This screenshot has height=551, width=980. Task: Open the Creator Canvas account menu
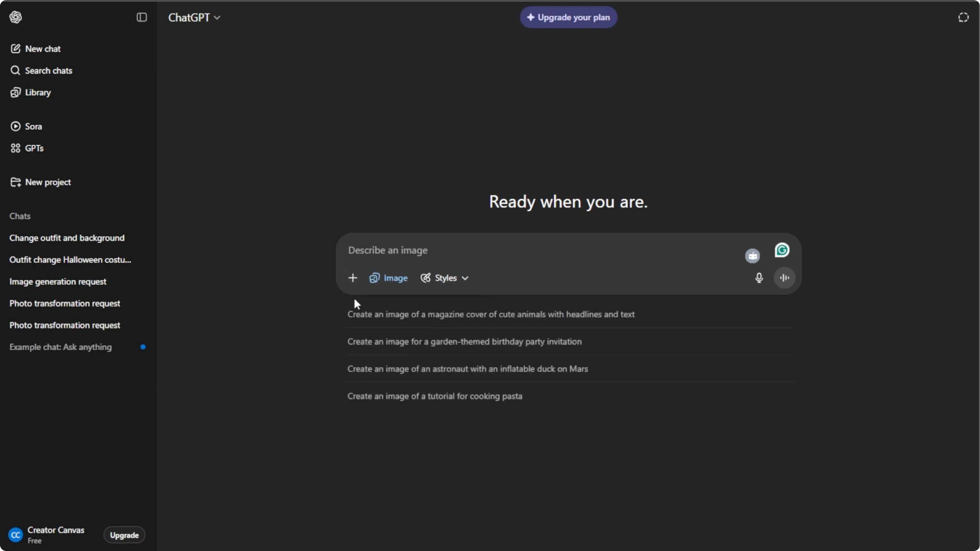pyautogui.click(x=46, y=535)
